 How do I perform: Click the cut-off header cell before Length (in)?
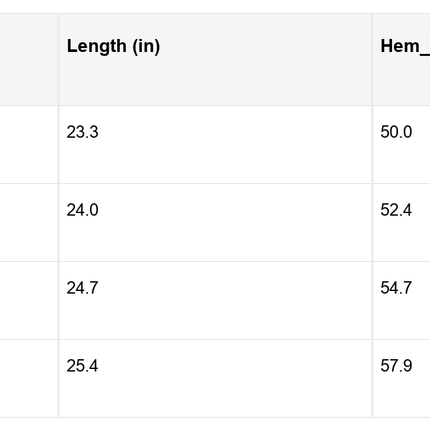pyautogui.click(x=29, y=59)
